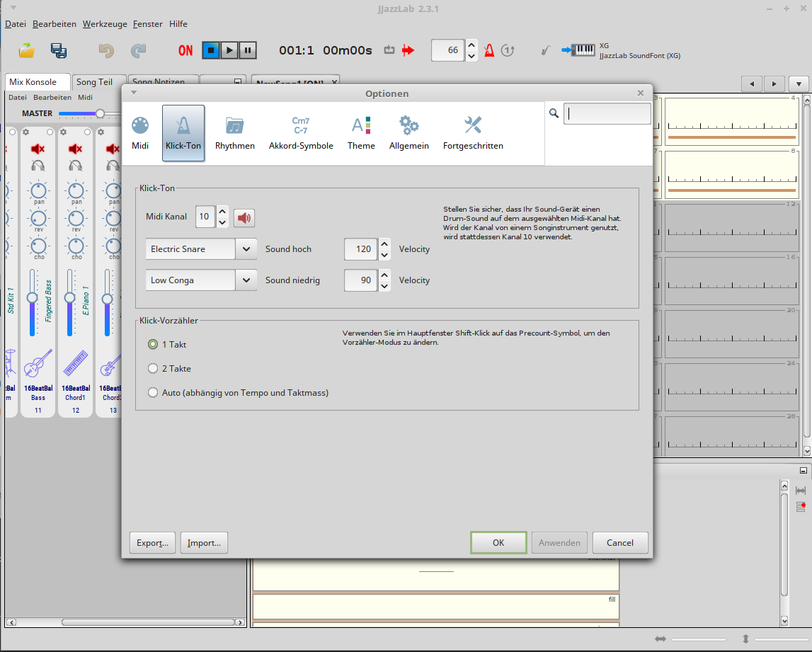Toggle the loop playback icon

[389, 50]
